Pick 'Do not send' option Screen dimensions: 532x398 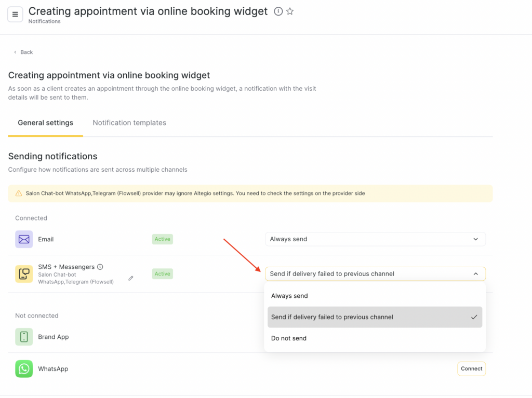289,338
